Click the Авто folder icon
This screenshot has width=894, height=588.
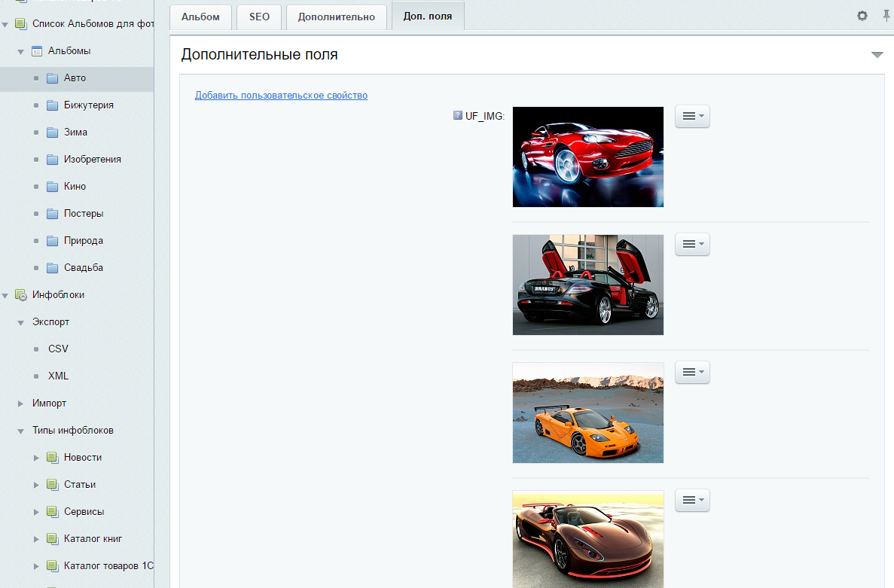click(x=52, y=78)
